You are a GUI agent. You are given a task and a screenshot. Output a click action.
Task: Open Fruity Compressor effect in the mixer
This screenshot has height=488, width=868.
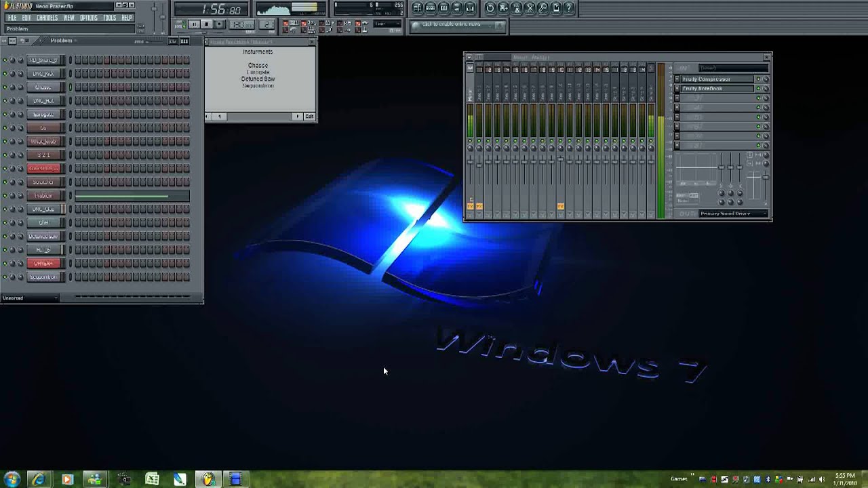pos(717,79)
